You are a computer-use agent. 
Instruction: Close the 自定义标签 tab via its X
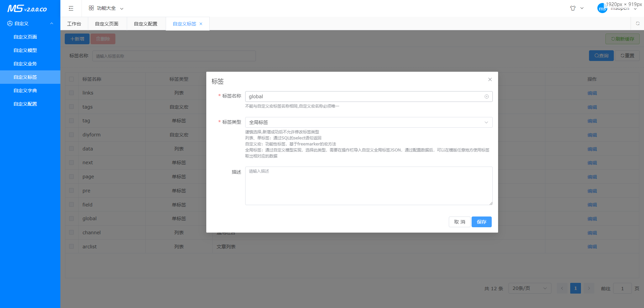[201, 24]
